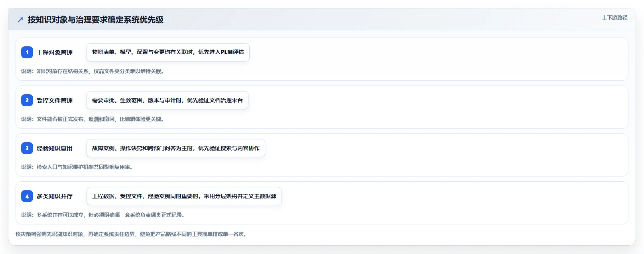Click the footer sentence starting 该决策树强调
Screen dimensions: 644x254
point(132,234)
